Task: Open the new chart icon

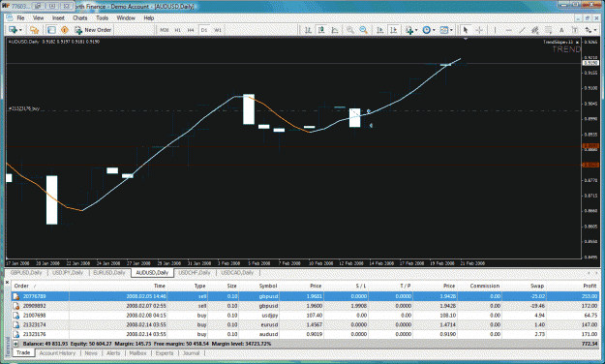Action: tap(14, 30)
